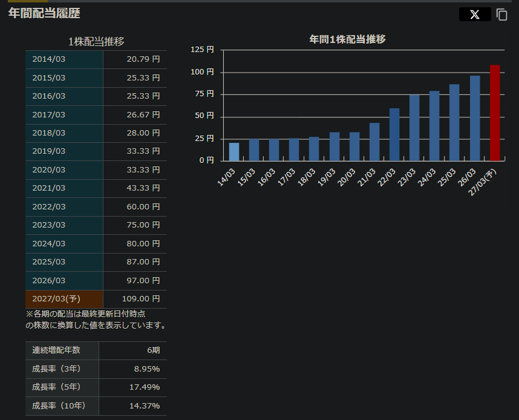
Task: Click the 17.49% growth rate value
Action: [x=145, y=387]
